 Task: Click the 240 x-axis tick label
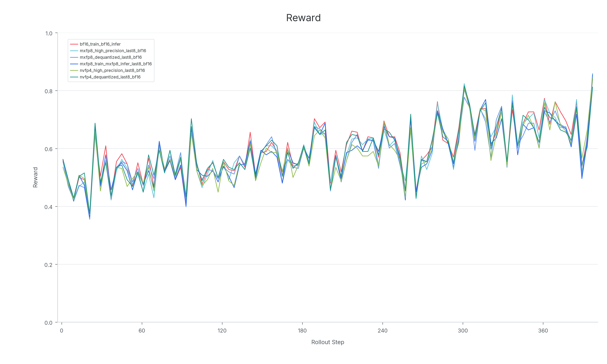382,331
